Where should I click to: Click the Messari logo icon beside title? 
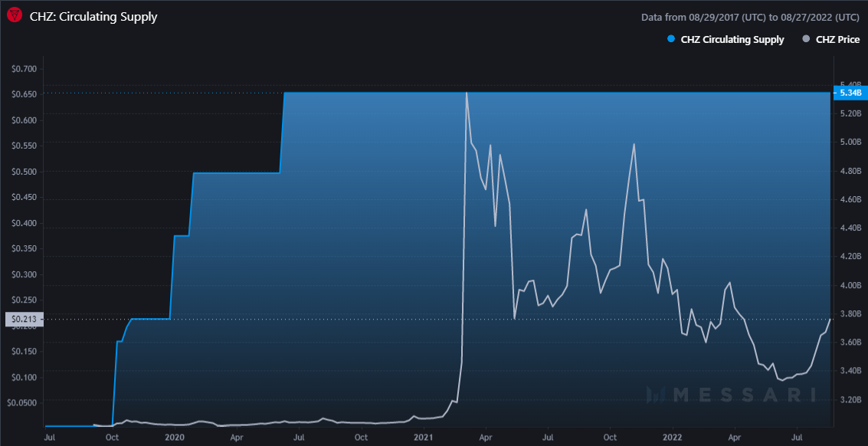click(15, 15)
